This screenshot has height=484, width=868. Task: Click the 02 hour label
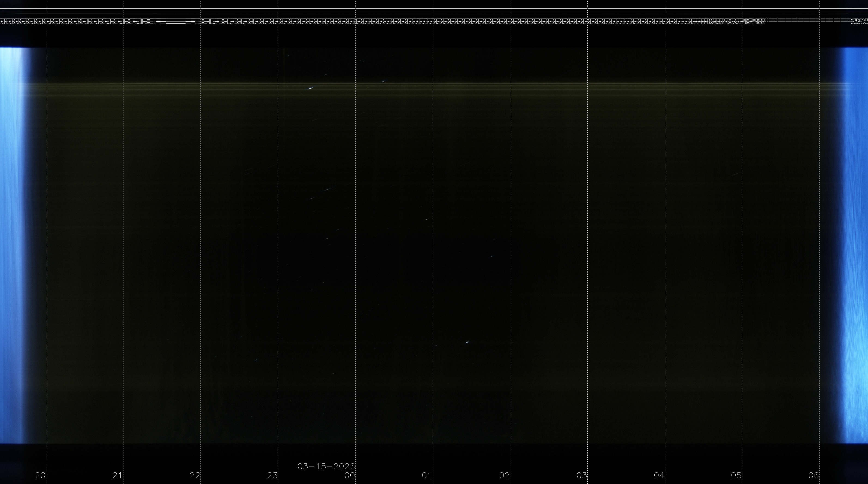point(504,476)
